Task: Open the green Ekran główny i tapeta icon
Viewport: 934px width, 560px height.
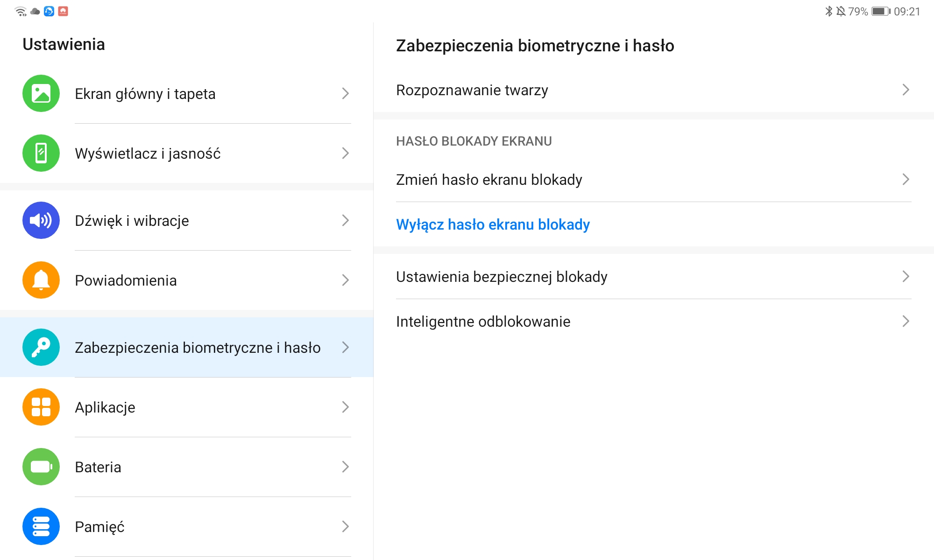Action: (41, 93)
